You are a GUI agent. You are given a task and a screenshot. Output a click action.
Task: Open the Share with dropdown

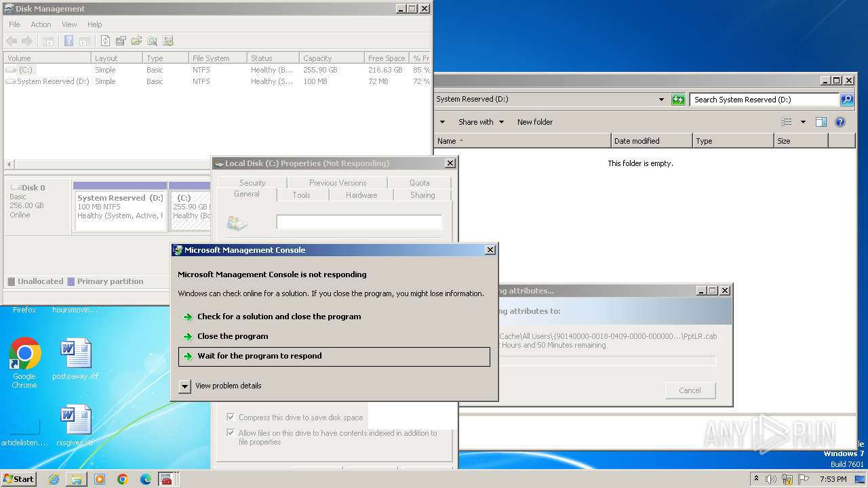tap(481, 122)
